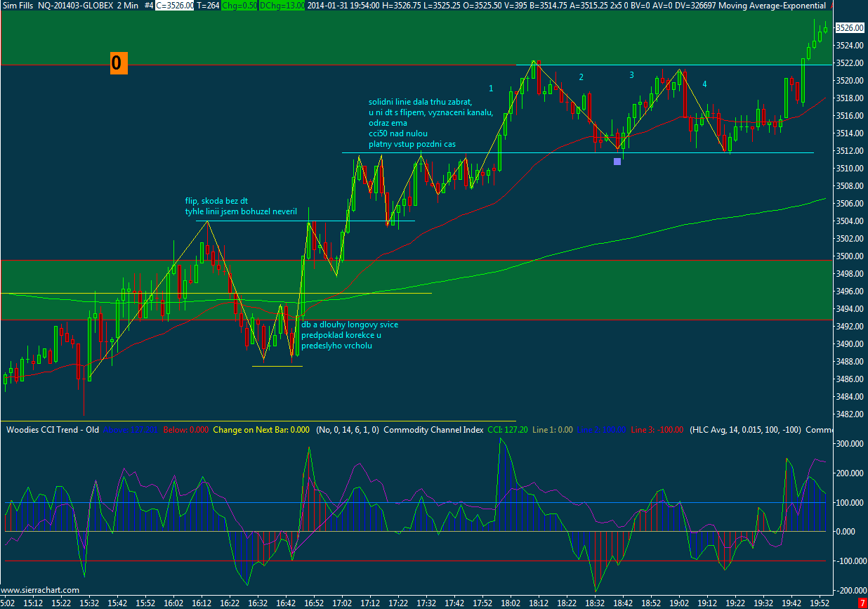Click the 3512.00 price axis label
The height and width of the screenshot is (609, 868).
(850, 151)
